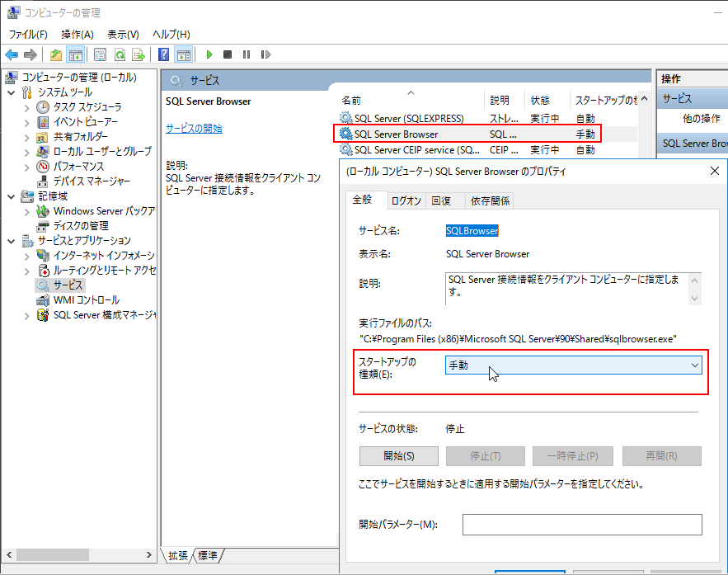Click the Restart Service toolbar icon

265,54
